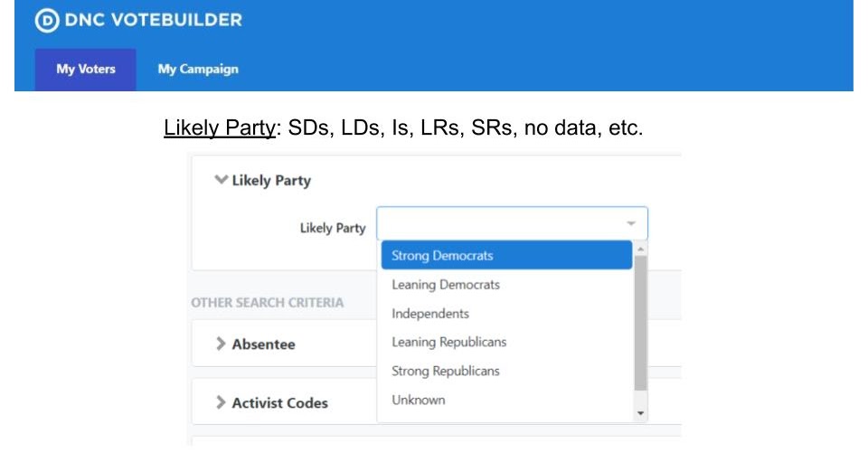Open the Likely Party dropdown arrow
Image resolution: width=868 pixels, height=462 pixels.
(630, 223)
